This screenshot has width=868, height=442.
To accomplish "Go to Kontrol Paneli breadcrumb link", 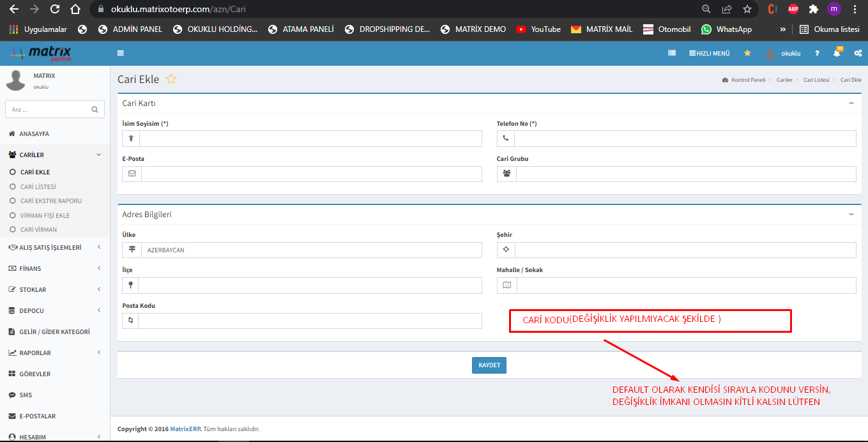I will 747,80.
